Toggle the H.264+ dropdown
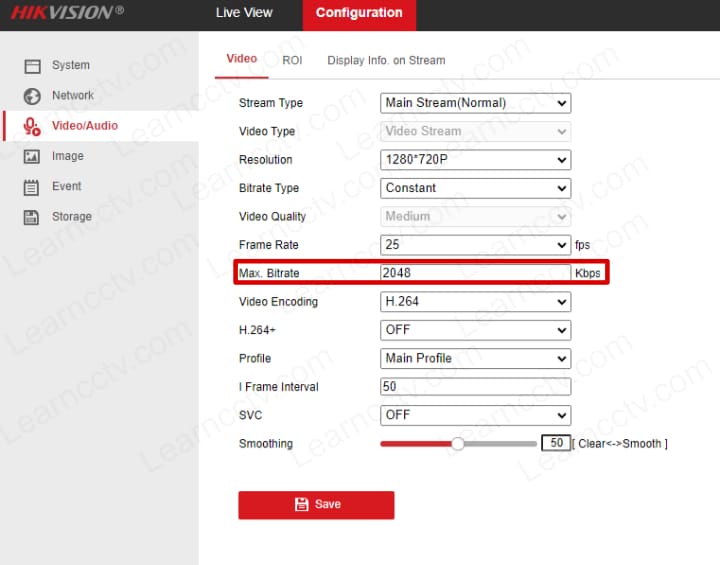720x565 pixels. tap(475, 330)
